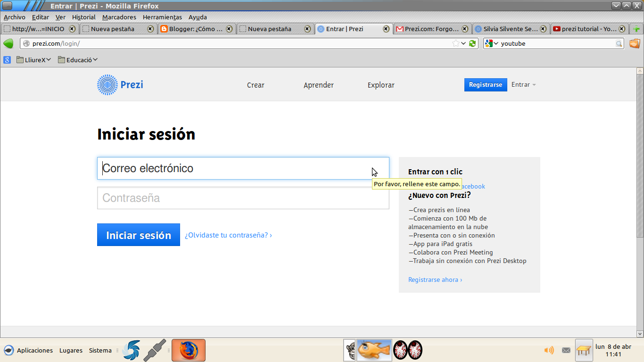Screen dimensions: 644x362
Task: Open the Lugares panel menu
Action: coord(71,350)
